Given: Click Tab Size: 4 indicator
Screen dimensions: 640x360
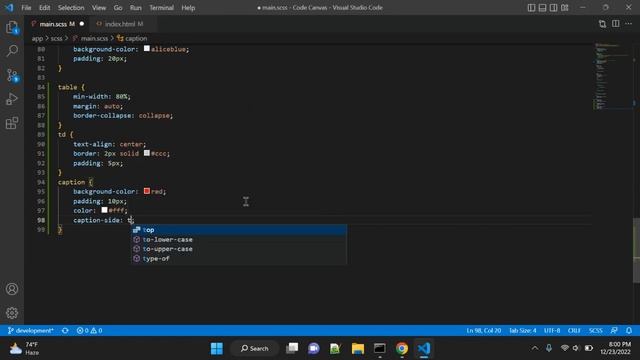Looking at the screenshot, I should click(522, 330).
